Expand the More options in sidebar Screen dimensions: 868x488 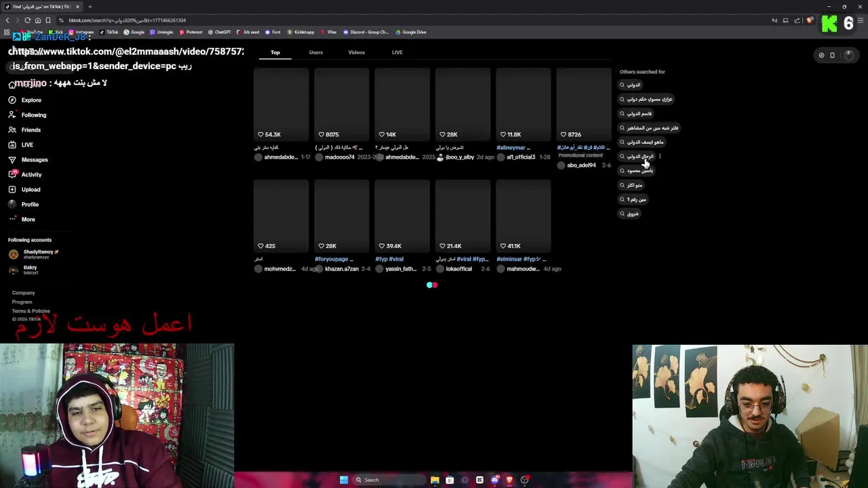(x=22, y=220)
